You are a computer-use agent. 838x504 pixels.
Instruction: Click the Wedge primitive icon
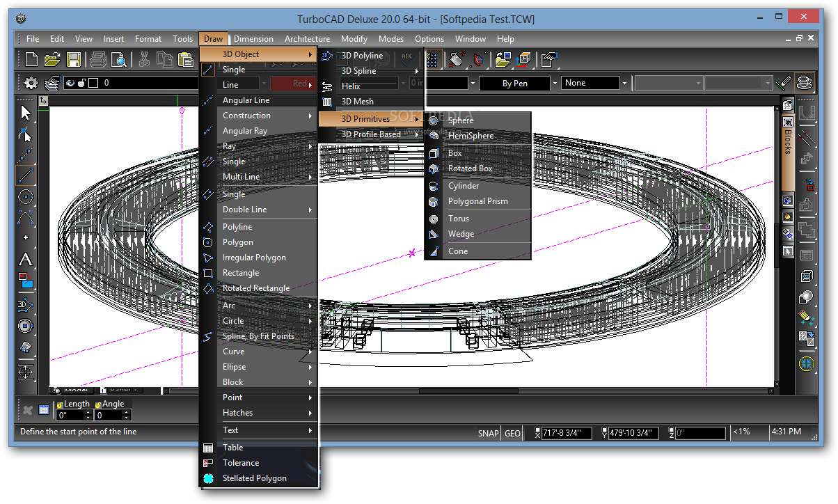[434, 235]
